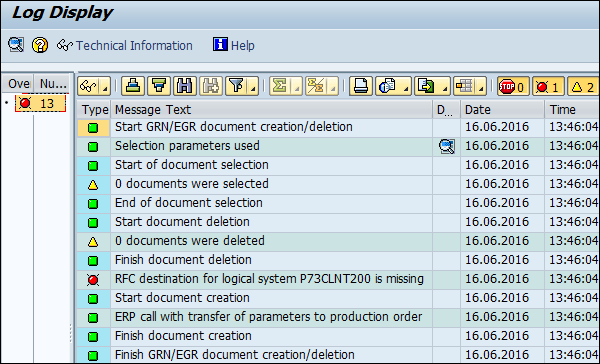Toggle the stop-sign abort messages filter

pos(513,87)
